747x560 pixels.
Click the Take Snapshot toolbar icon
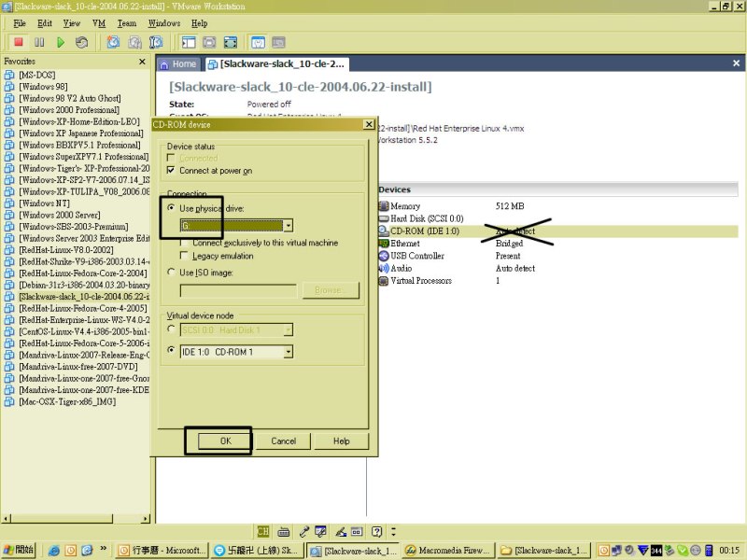click(x=113, y=42)
